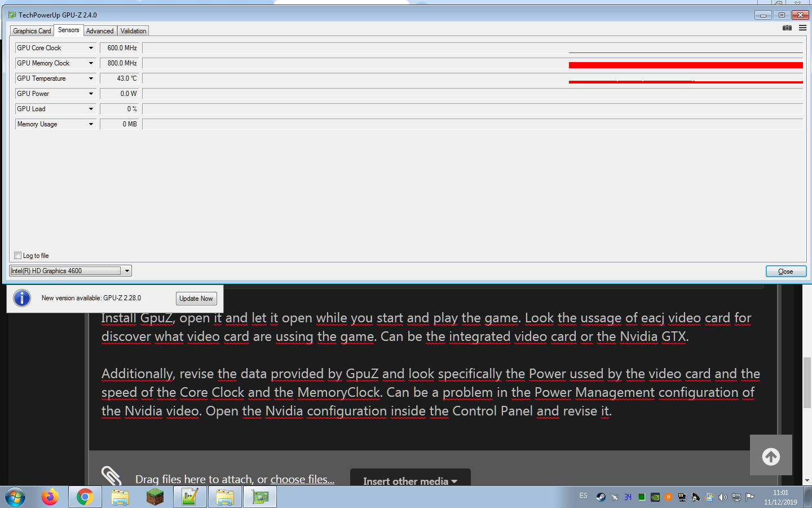Viewport: 812px width, 508px height.
Task: Open Action Center flag icon
Action: tap(750, 497)
